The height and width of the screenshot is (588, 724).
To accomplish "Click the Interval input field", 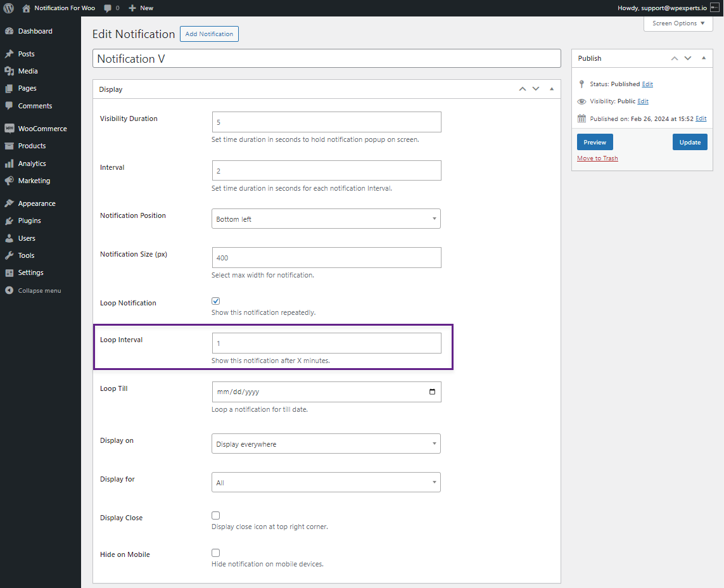I will pyautogui.click(x=326, y=170).
